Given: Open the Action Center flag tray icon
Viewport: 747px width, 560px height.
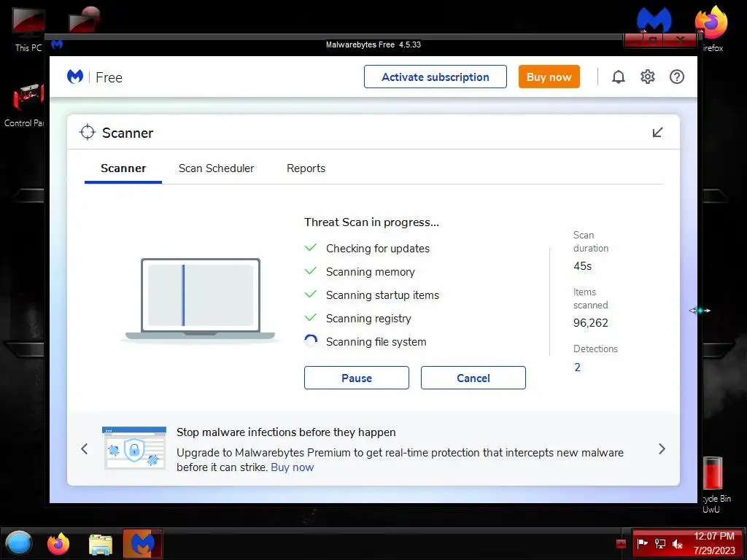Looking at the screenshot, I should click(x=642, y=543).
